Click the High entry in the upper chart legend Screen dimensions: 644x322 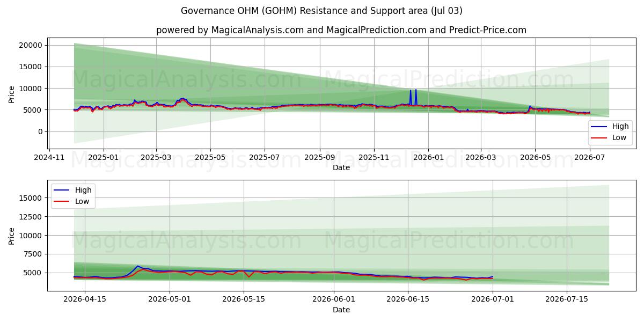pos(610,127)
